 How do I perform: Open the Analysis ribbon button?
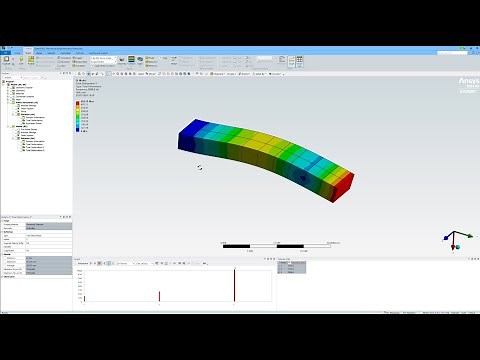coord(31,60)
